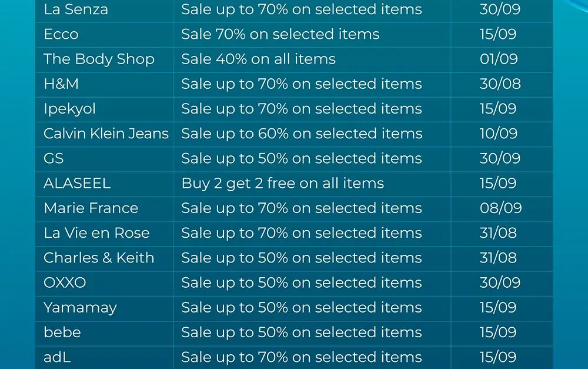Viewport: 588px width, 369px height.
Task: Click the La Vie en Rose name
Action: tap(97, 233)
